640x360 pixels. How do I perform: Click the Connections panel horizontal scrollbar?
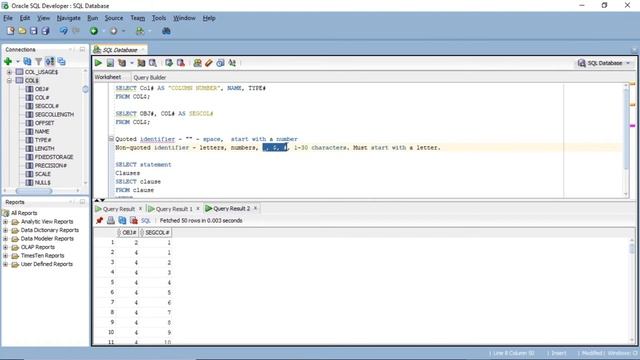tap(34, 191)
